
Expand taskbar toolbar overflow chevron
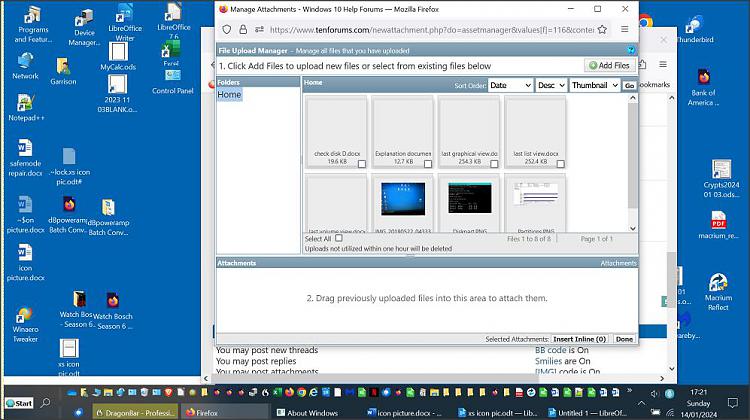pyautogui.click(x=630, y=390)
